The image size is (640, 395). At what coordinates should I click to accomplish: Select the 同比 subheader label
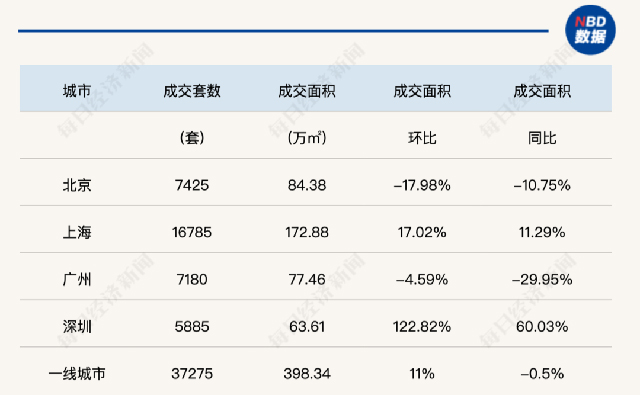(x=542, y=138)
